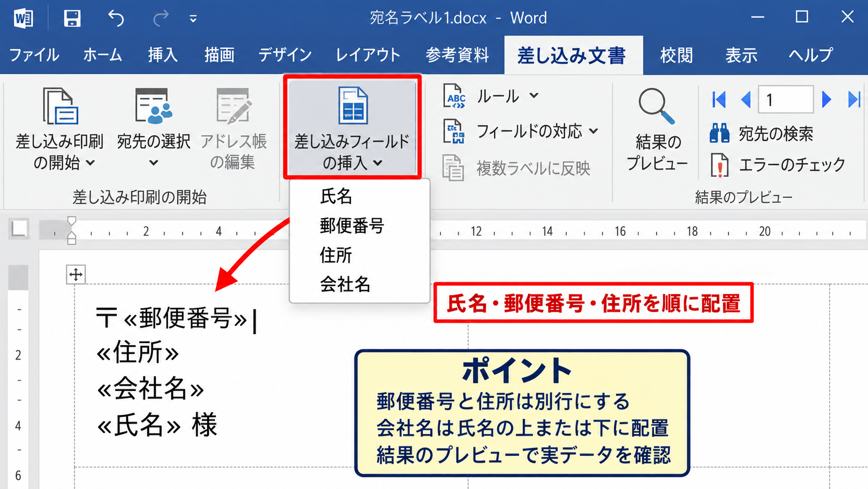
Task: Go to first record arrow
Action: [719, 99]
